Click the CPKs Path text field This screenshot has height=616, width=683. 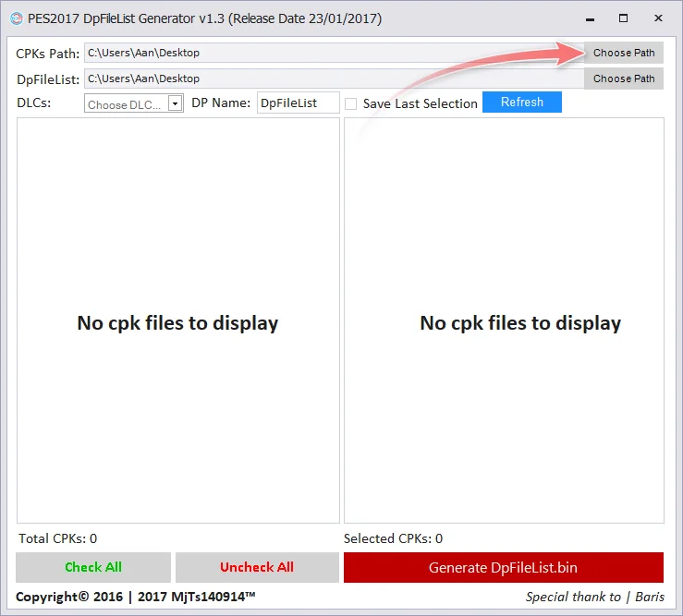(x=334, y=53)
